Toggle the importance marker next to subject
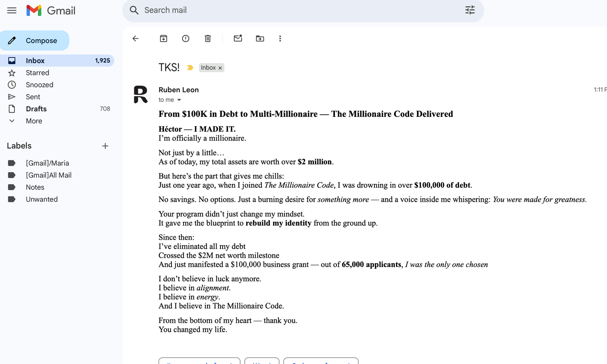The height and width of the screenshot is (364, 607). [x=190, y=67]
